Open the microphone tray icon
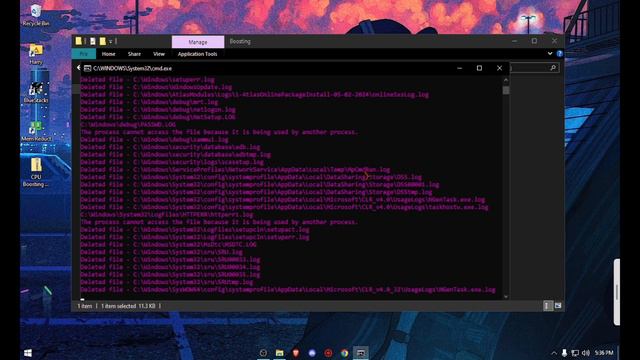640x360 pixels. coord(564,353)
